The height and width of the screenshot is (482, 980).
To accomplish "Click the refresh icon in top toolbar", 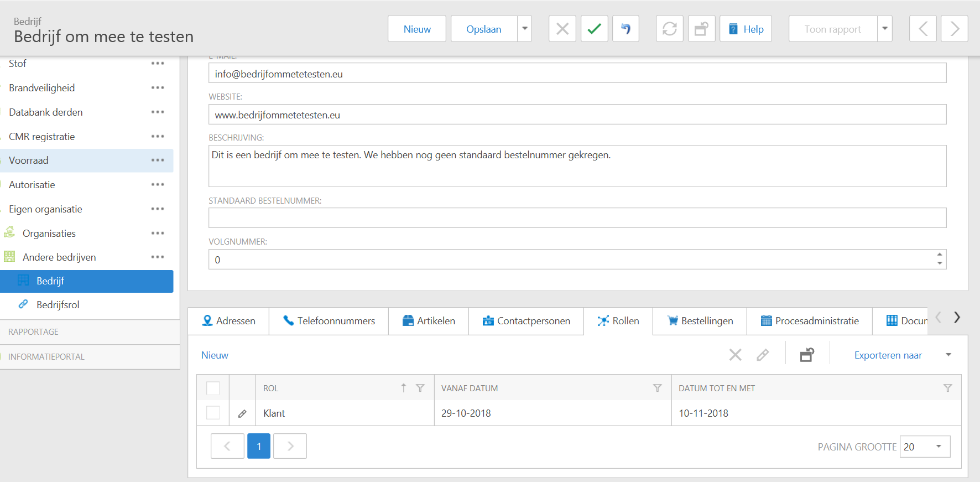I will pyautogui.click(x=669, y=29).
